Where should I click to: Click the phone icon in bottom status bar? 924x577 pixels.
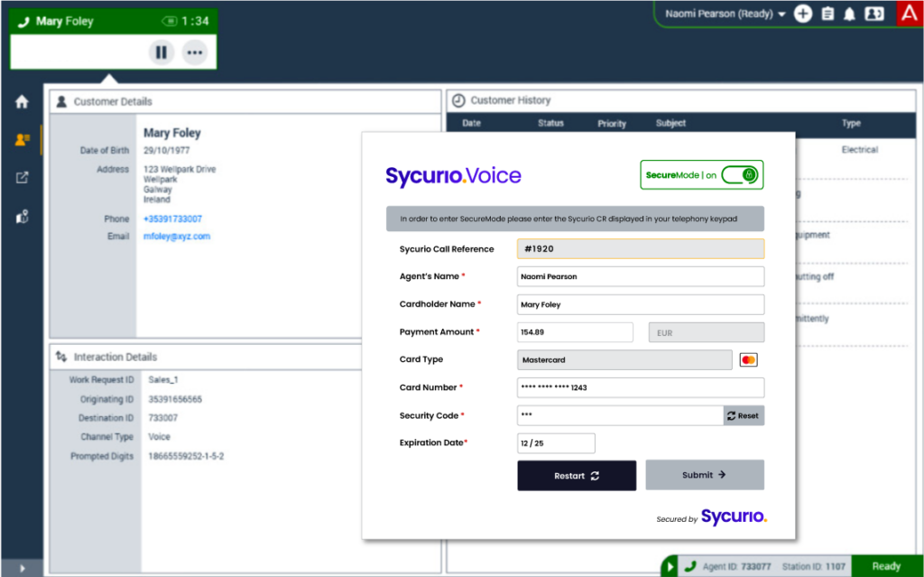coord(690,566)
